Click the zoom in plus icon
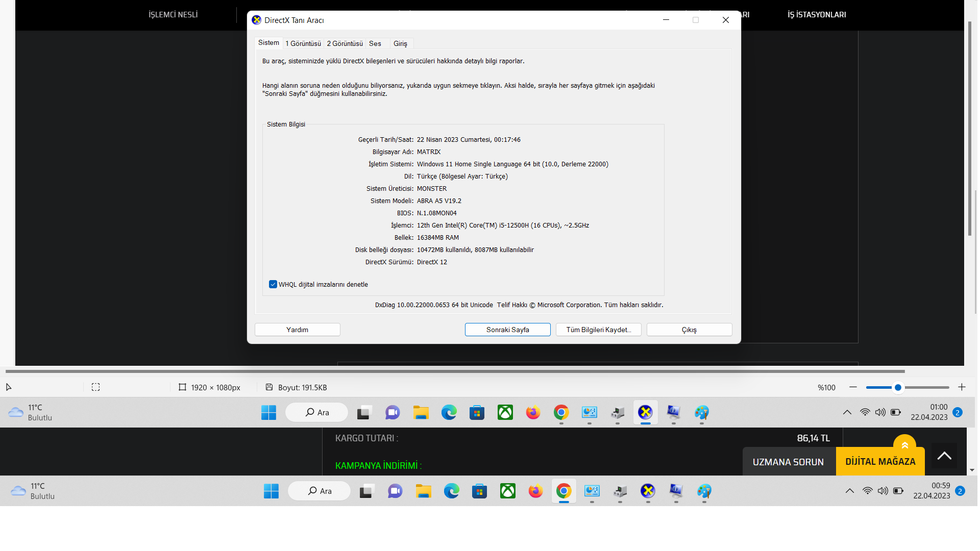The width and height of the screenshot is (980, 551). 962,387
